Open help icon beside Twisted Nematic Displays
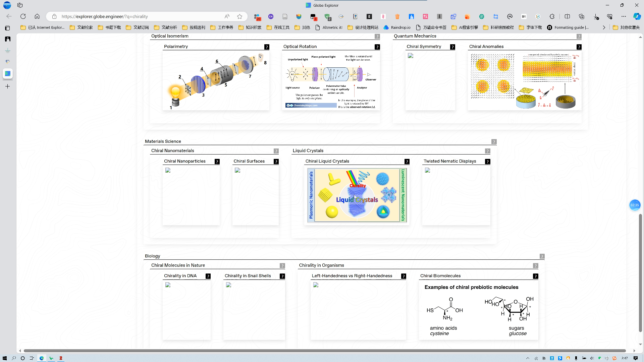This screenshot has width=644, height=362. click(488, 162)
